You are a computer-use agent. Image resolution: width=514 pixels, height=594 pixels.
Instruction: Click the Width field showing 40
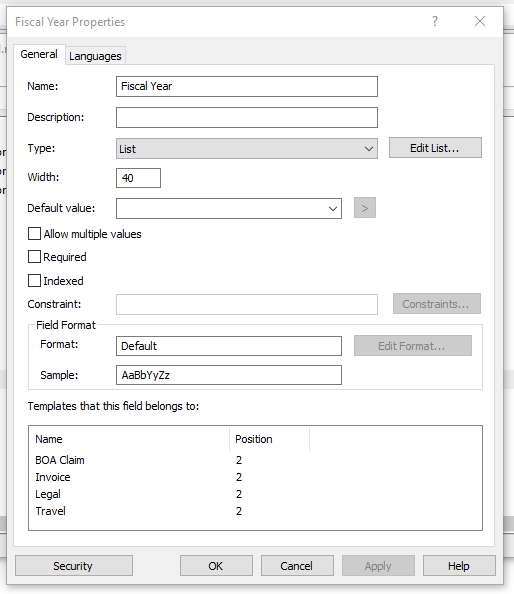138,178
